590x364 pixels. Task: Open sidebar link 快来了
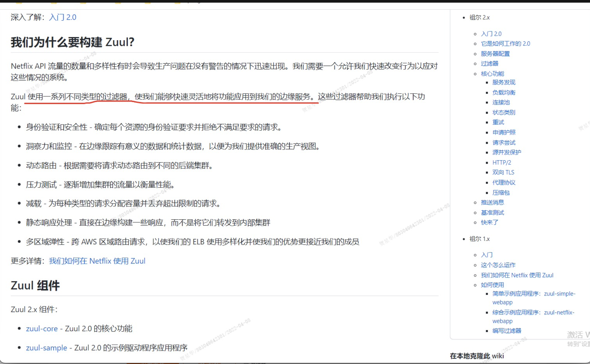[489, 222]
